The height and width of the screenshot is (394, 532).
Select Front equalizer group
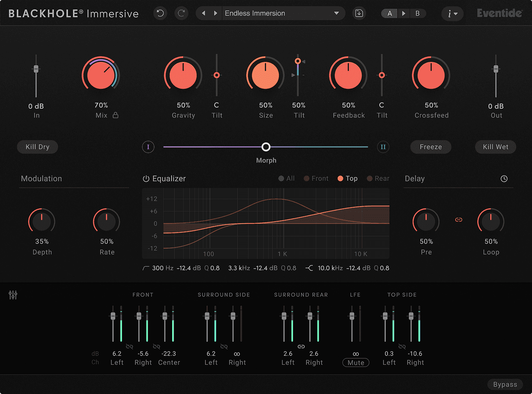tap(316, 178)
